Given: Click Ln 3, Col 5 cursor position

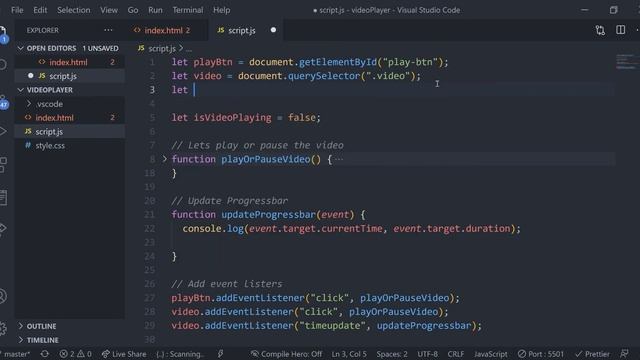Looking at the screenshot, I should 349,353.
